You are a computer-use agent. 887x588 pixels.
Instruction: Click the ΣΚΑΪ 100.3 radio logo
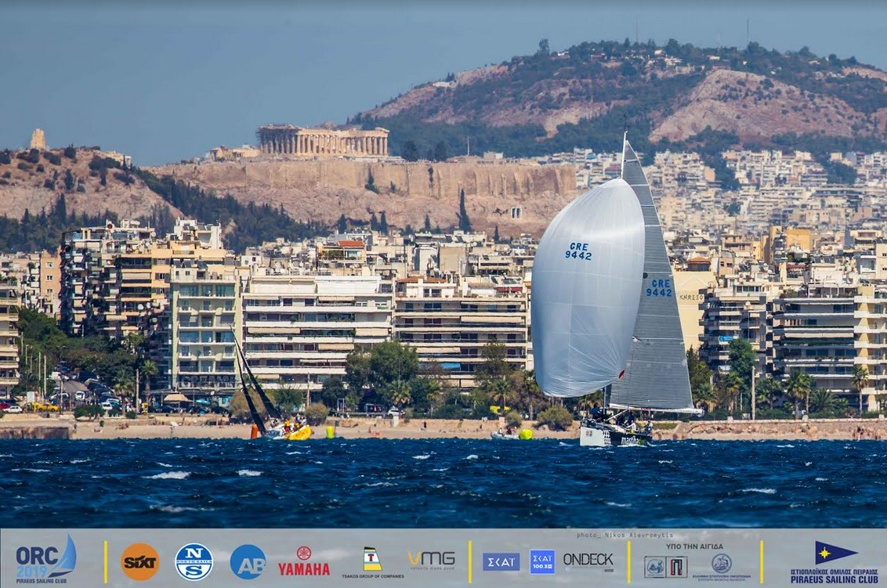(x=542, y=562)
